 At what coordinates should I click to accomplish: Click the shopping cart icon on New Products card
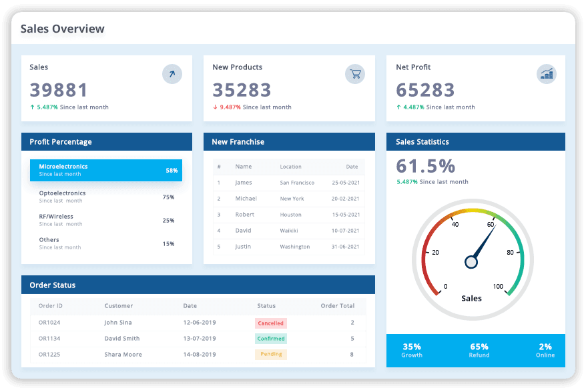(355, 73)
